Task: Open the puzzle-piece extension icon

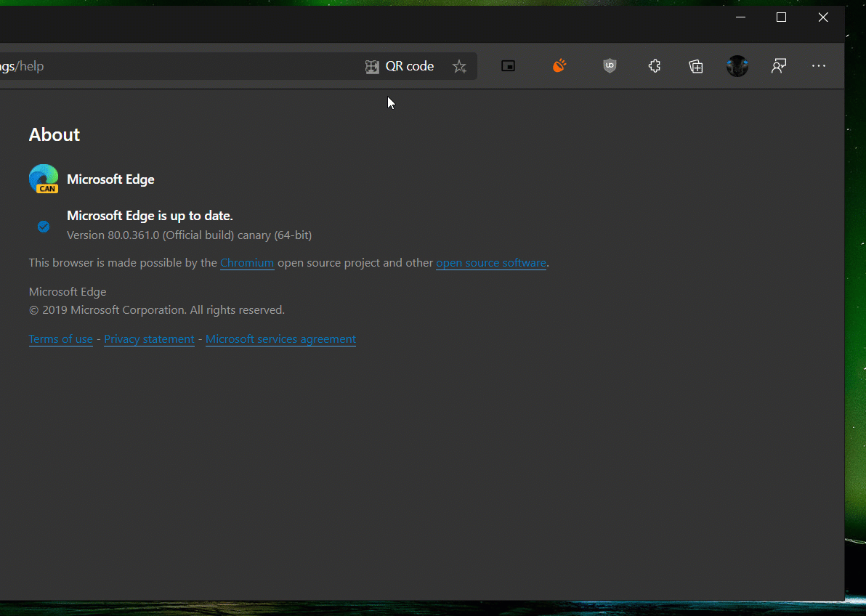Action: coord(655,66)
